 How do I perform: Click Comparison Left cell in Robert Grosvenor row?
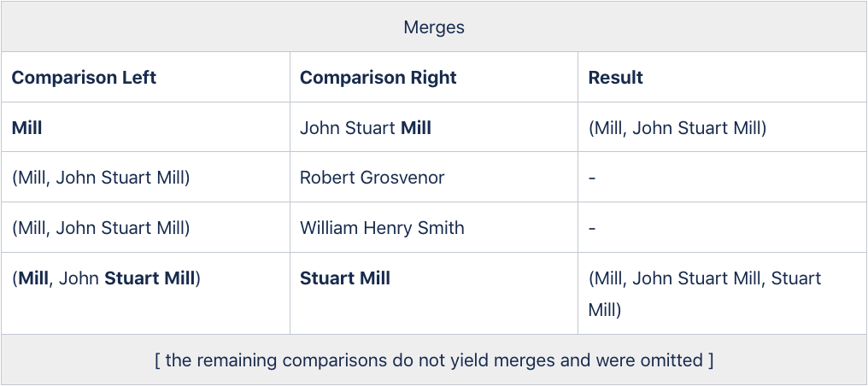(101, 178)
